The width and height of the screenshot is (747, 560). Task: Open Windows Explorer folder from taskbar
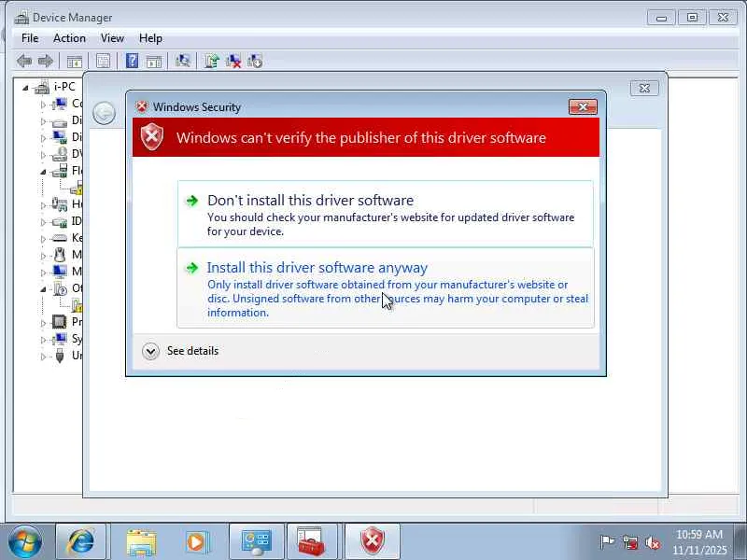pyautogui.click(x=141, y=542)
